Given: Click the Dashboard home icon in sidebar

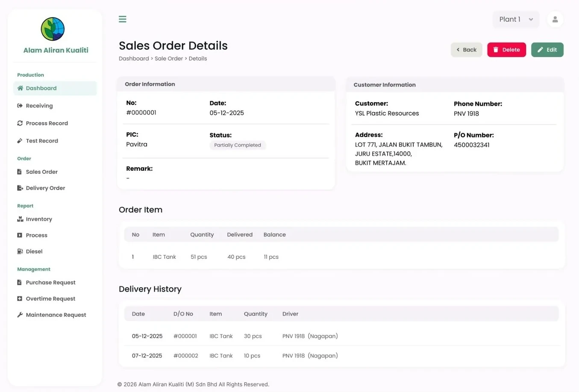Looking at the screenshot, I should (20, 88).
